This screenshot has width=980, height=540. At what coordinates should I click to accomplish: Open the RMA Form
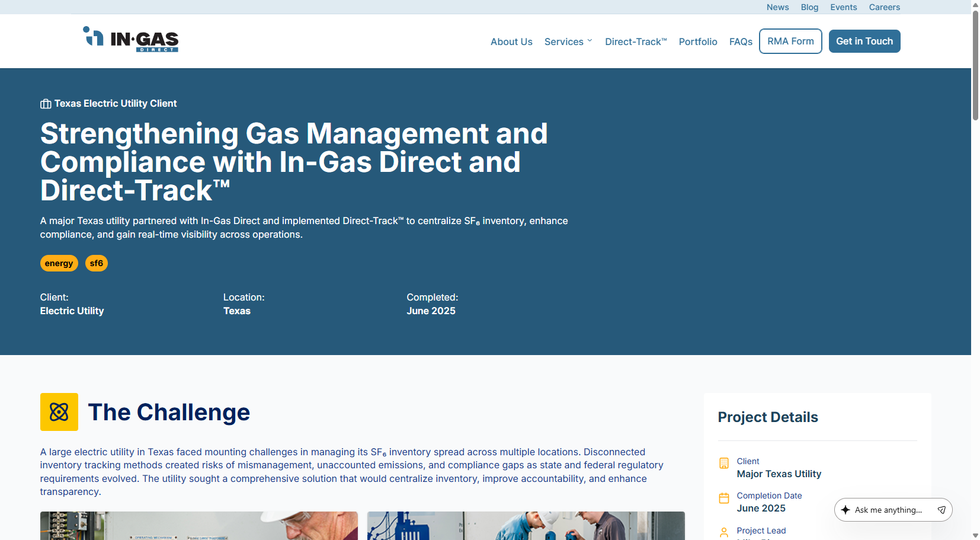point(790,41)
